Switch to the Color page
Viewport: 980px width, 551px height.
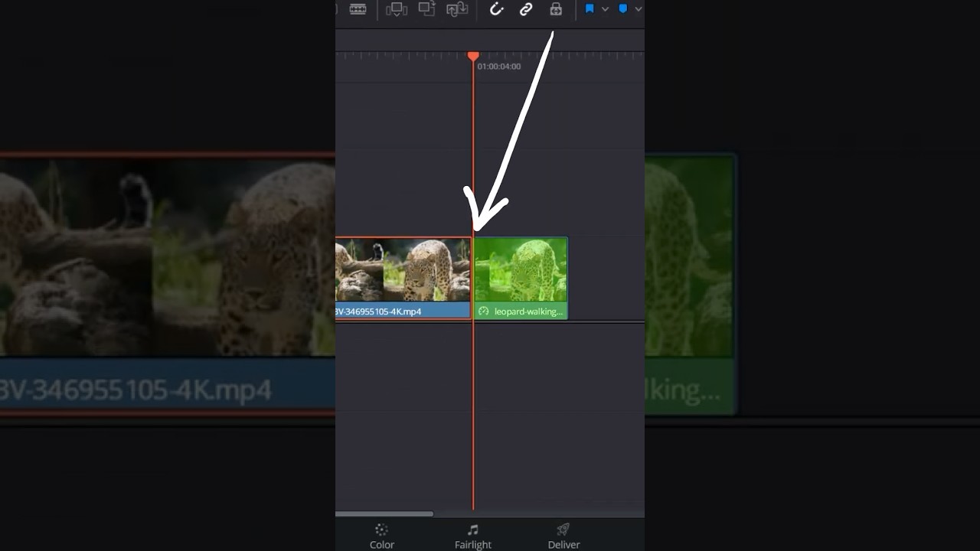coord(382,536)
